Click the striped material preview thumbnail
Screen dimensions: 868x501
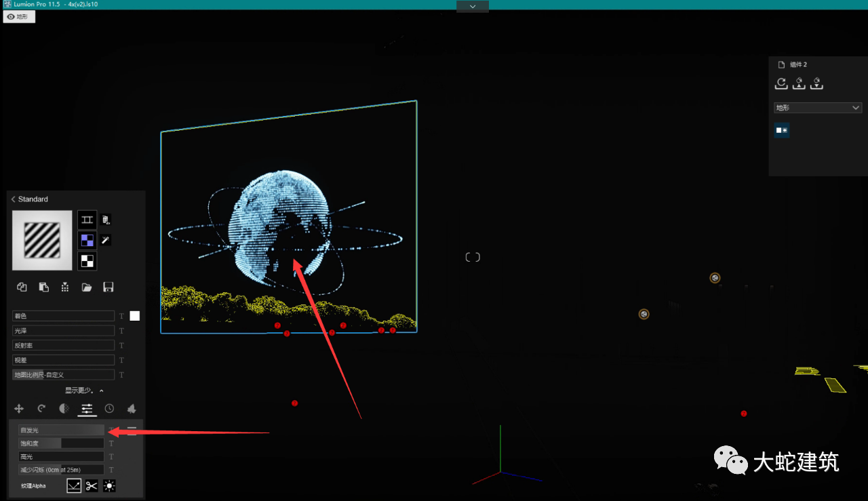pyautogui.click(x=42, y=240)
